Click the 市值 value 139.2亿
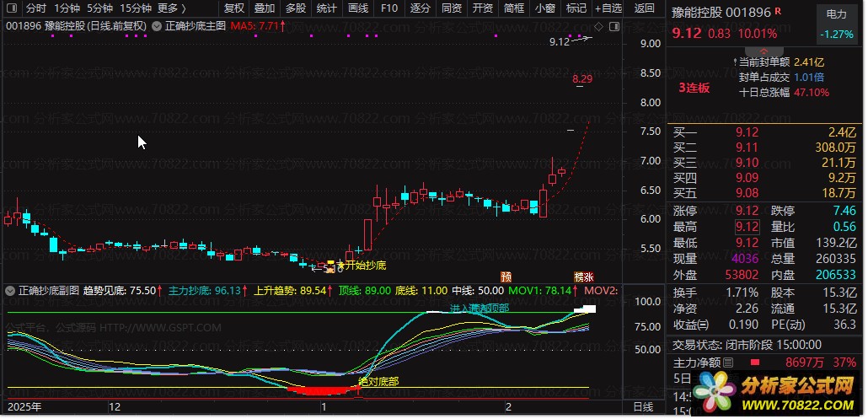Viewport: 868px width, 419px height. [x=837, y=243]
